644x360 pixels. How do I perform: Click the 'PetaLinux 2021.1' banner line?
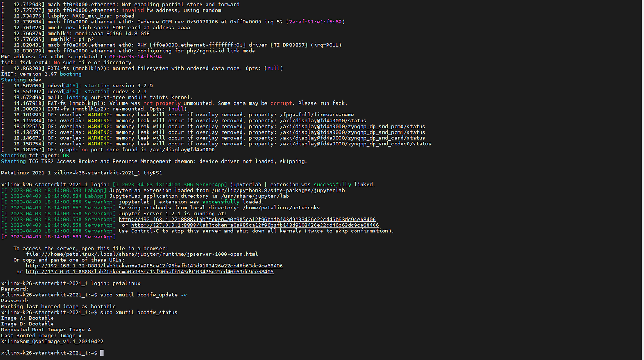click(x=81, y=173)
